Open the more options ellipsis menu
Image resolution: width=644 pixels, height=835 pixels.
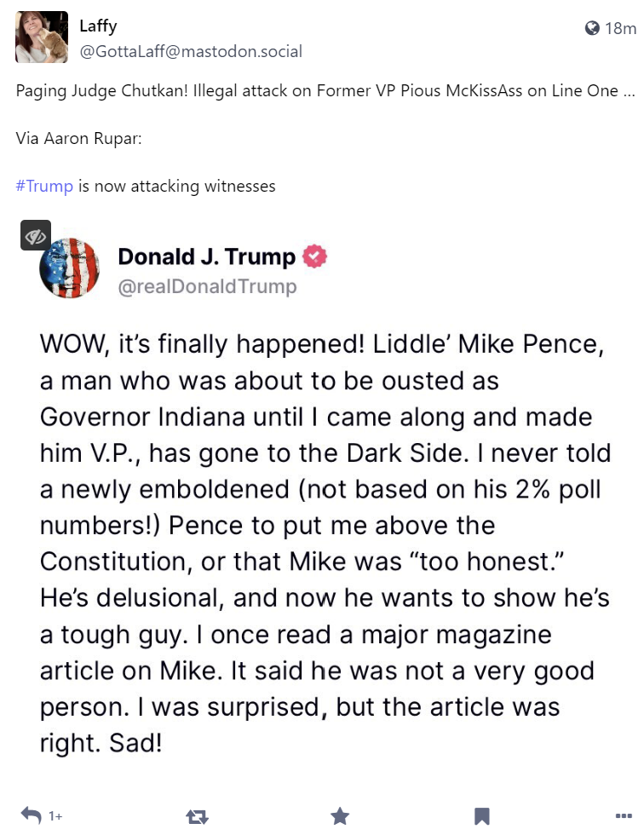click(x=624, y=816)
